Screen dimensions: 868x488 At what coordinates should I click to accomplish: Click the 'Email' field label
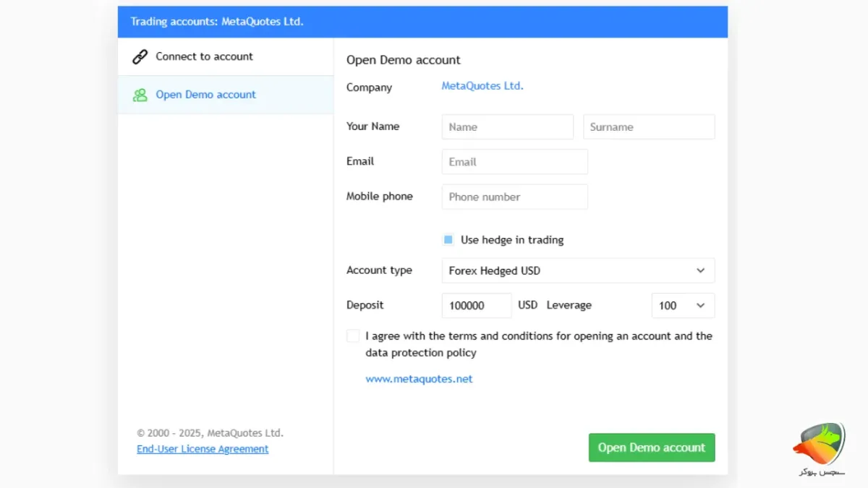click(x=360, y=161)
